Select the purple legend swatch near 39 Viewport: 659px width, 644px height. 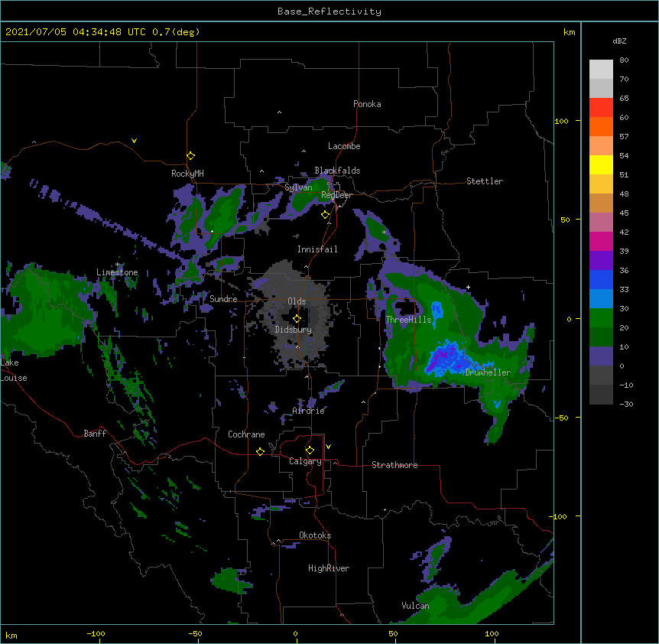pyautogui.click(x=601, y=260)
